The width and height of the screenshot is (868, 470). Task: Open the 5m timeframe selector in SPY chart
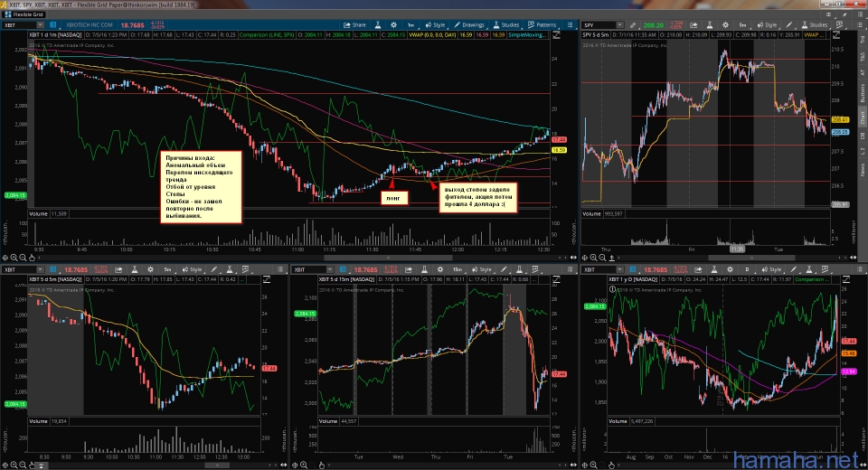(x=743, y=25)
